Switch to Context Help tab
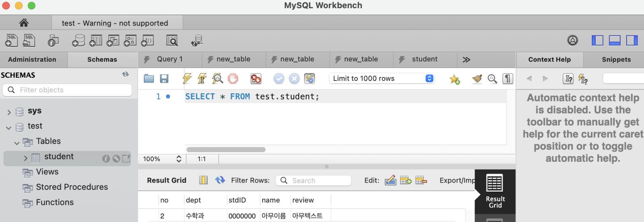The height and width of the screenshot is (222, 644). point(550,60)
